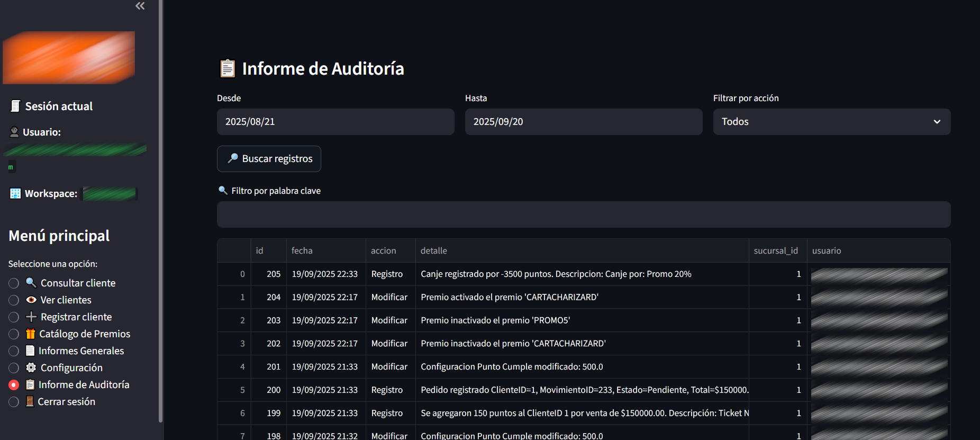The height and width of the screenshot is (440, 980).
Task: Click the gift icon for Catálogo de Premios
Action: (31, 334)
